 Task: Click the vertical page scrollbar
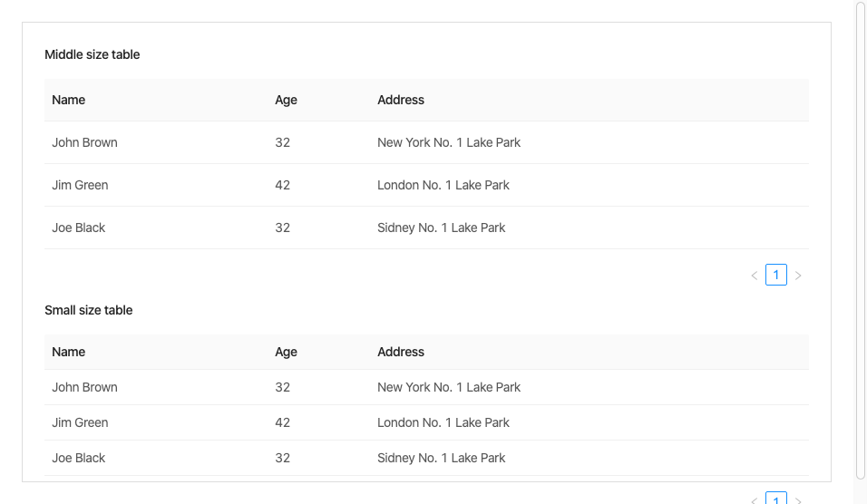861,236
